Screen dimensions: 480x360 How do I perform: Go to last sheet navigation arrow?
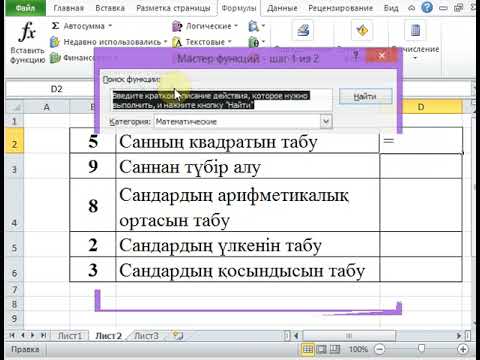click(43, 335)
